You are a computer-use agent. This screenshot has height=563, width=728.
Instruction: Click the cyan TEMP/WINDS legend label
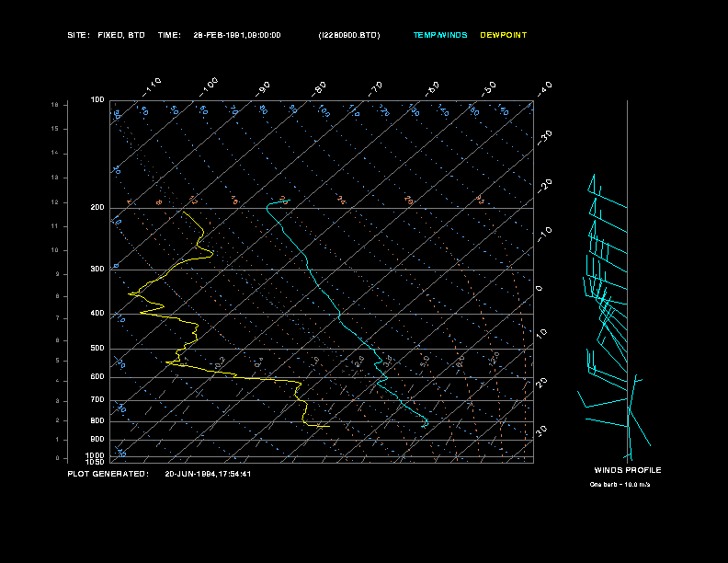click(440, 35)
